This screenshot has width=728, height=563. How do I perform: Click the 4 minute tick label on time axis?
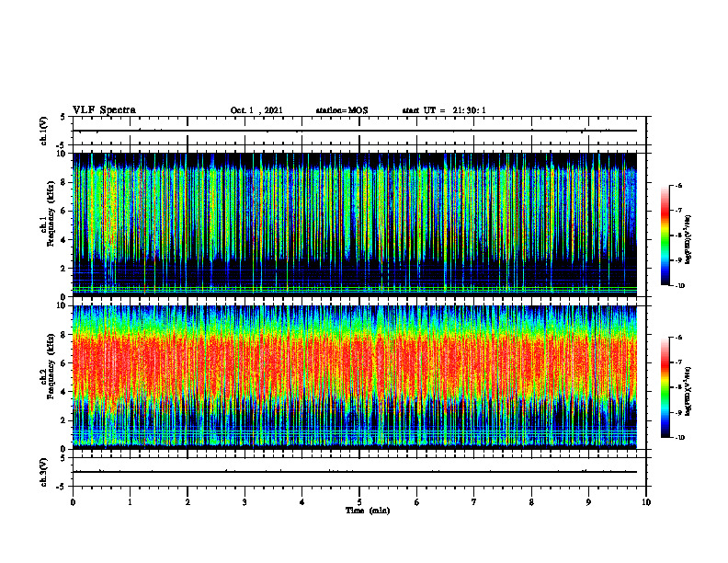pyautogui.click(x=302, y=502)
